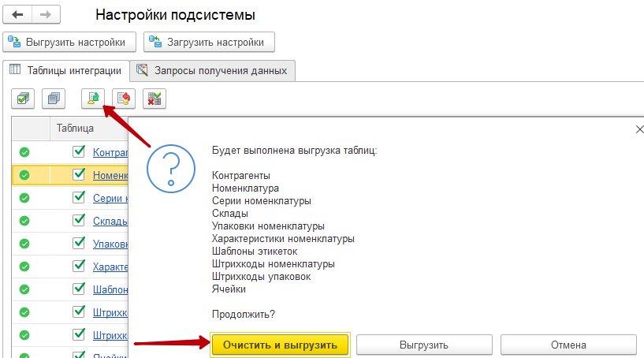
Task: Click the Таблица column header
Action: pos(90,129)
